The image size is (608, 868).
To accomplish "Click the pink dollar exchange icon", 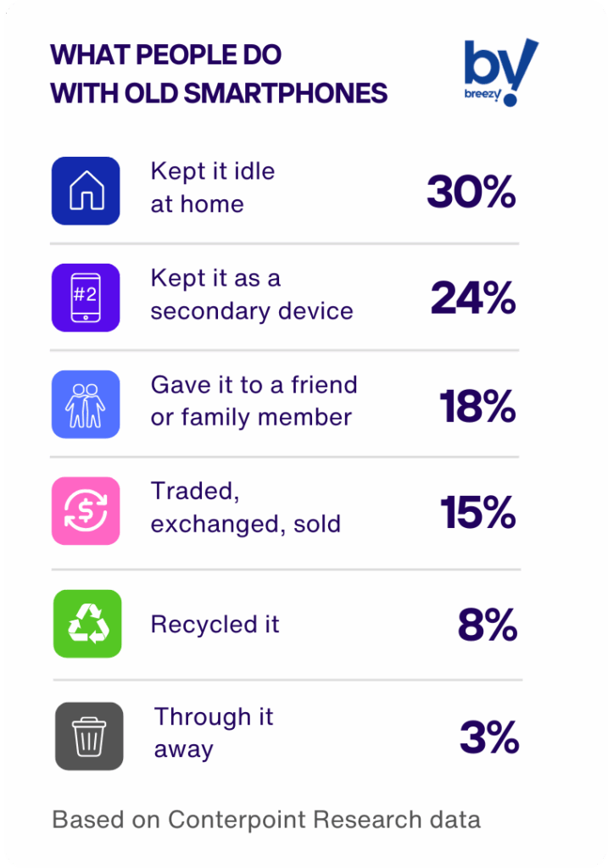I will click(86, 511).
